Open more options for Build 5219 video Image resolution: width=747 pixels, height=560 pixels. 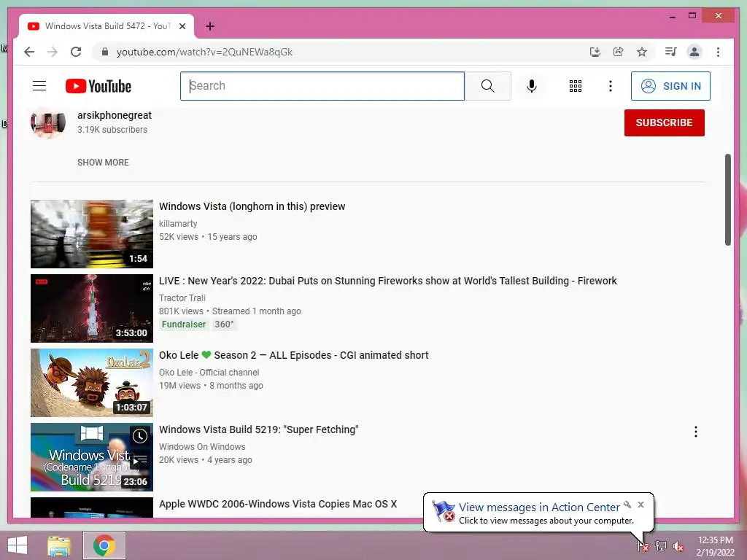[x=695, y=432]
